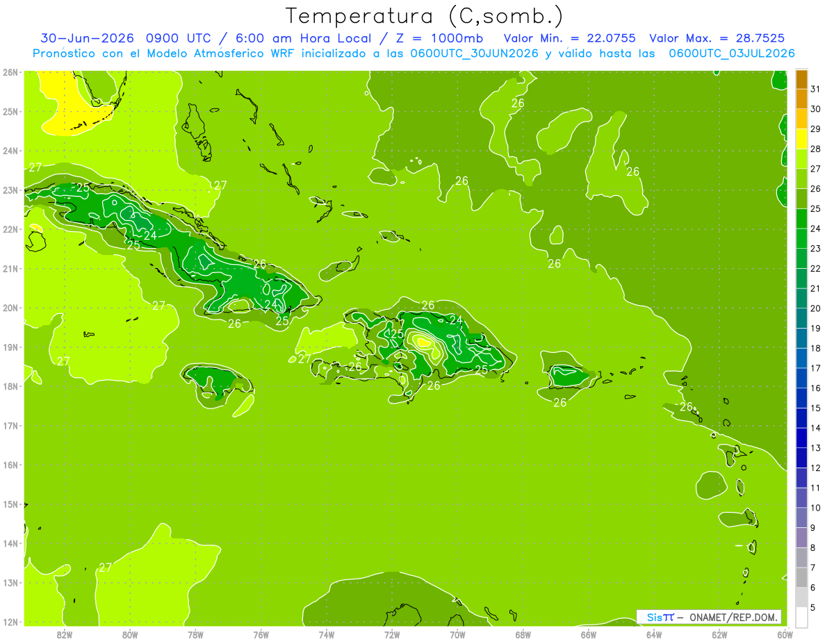Click the yellow warm spot in central Hispaniola
This screenshot has width=834, height=644.
click(x=422, y=340)
